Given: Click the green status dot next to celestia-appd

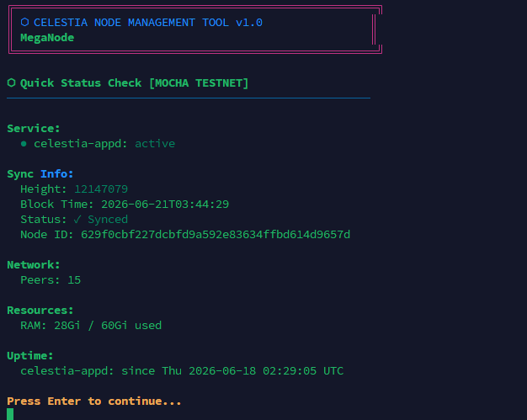Looking at the screenshot, I should 24,144.
